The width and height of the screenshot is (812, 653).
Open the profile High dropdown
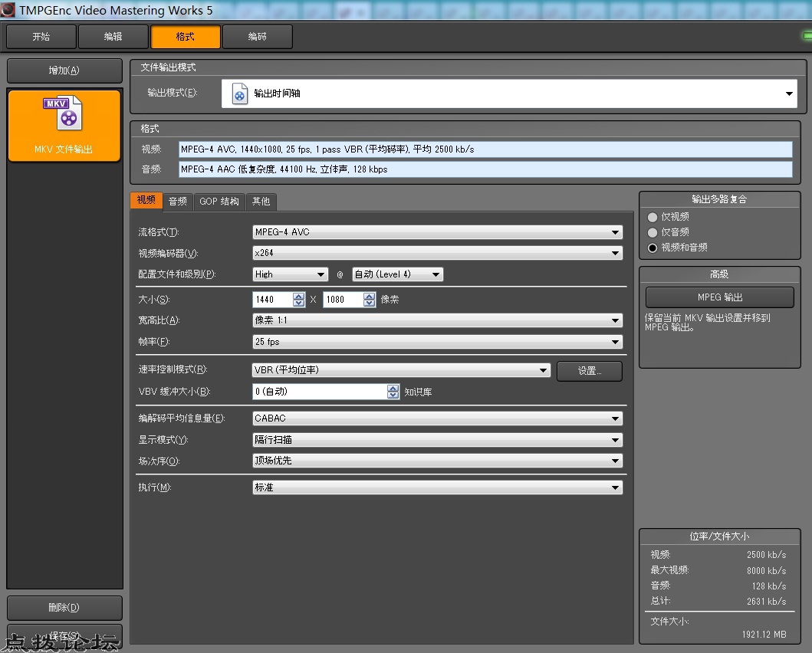290,274
